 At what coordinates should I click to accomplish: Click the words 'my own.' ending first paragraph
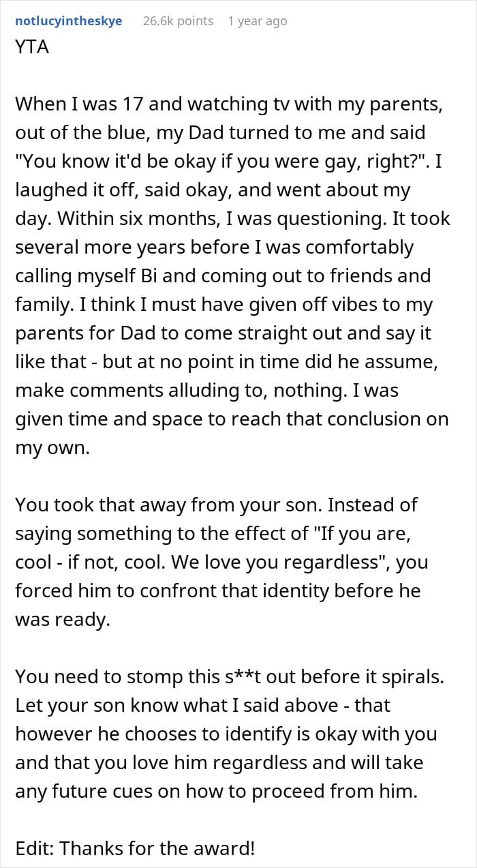(x=52, y=448)
